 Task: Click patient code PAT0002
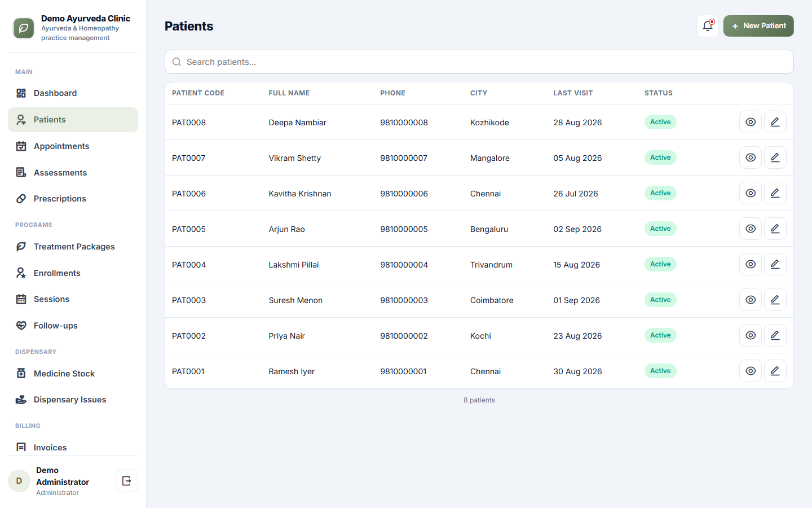click(x=189, y=336)
